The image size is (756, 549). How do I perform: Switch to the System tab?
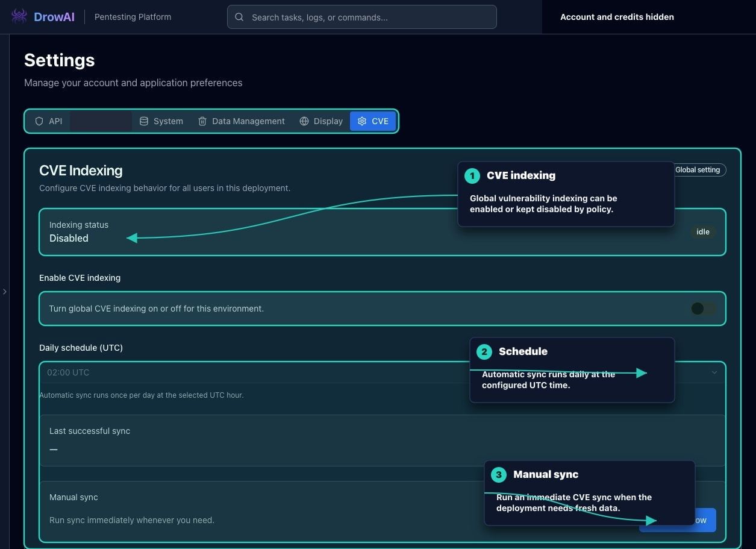[x=161, y=121]
